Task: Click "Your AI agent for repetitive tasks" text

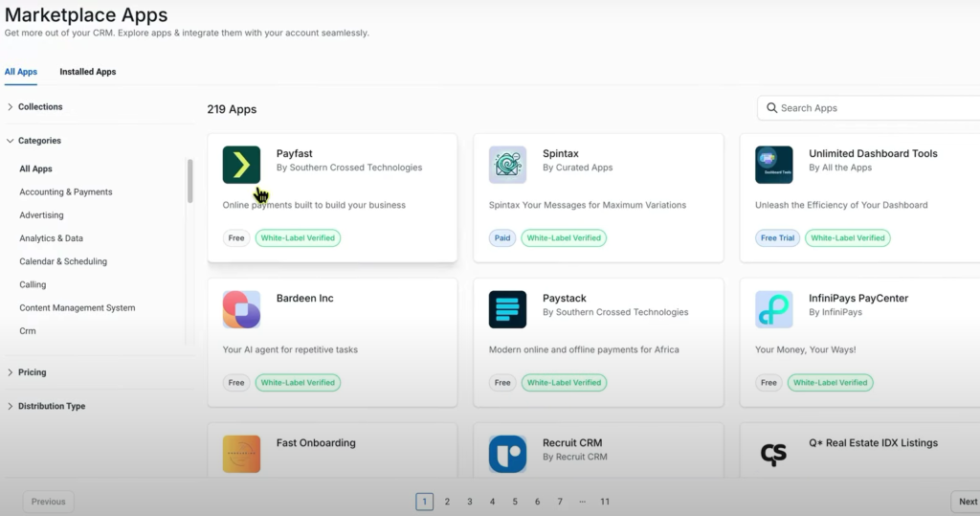Action: coord(290,349)
